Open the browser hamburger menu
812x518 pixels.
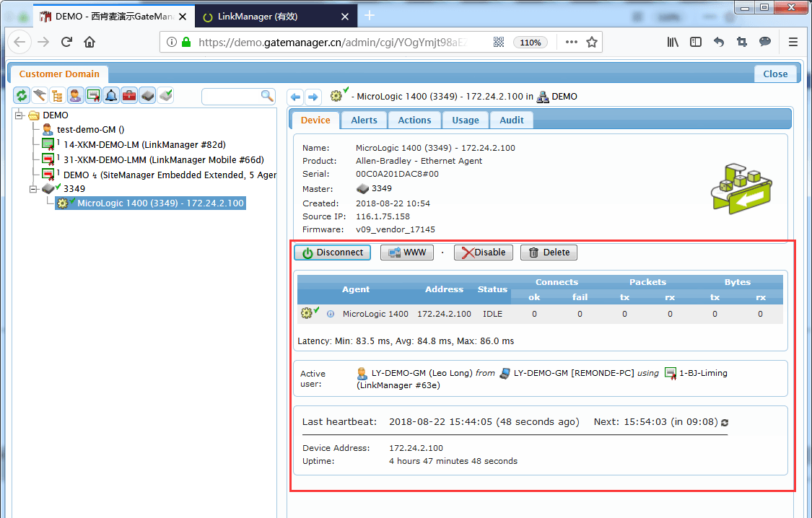[x=793, y=42]
